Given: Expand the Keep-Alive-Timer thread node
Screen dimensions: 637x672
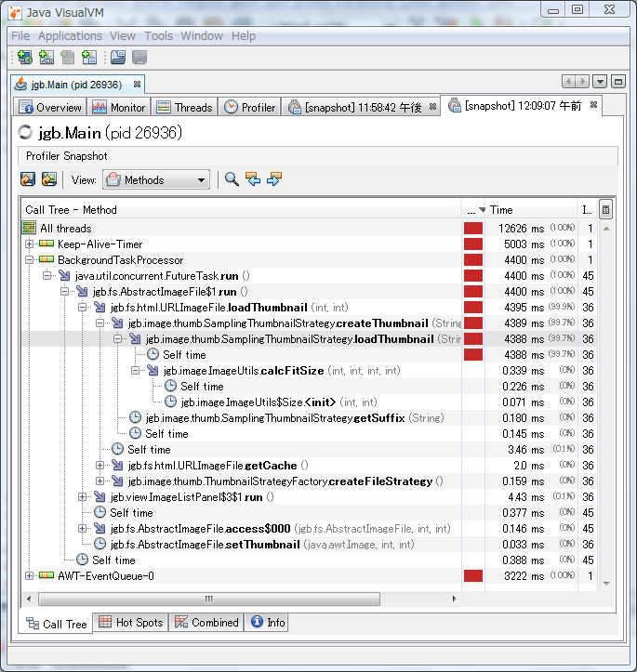Looking at the screenshot, I should (29, 244).
